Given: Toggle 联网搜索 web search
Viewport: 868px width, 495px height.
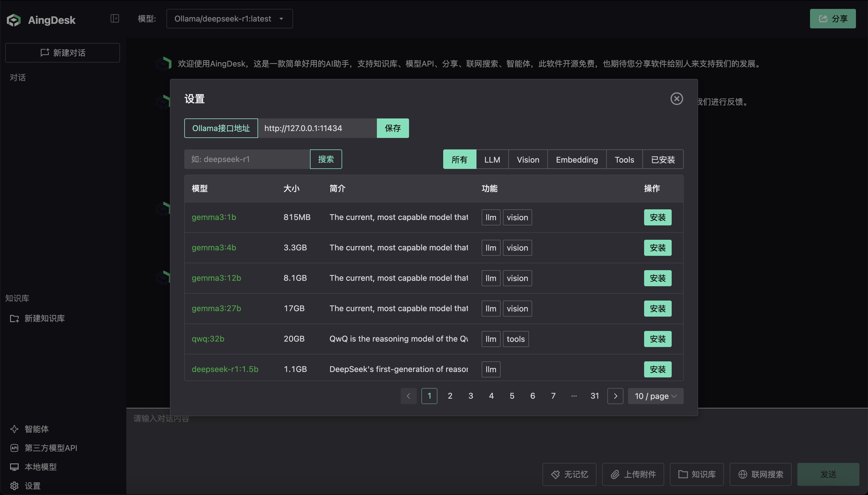Looking at the screenshot, I should [760, 474].
